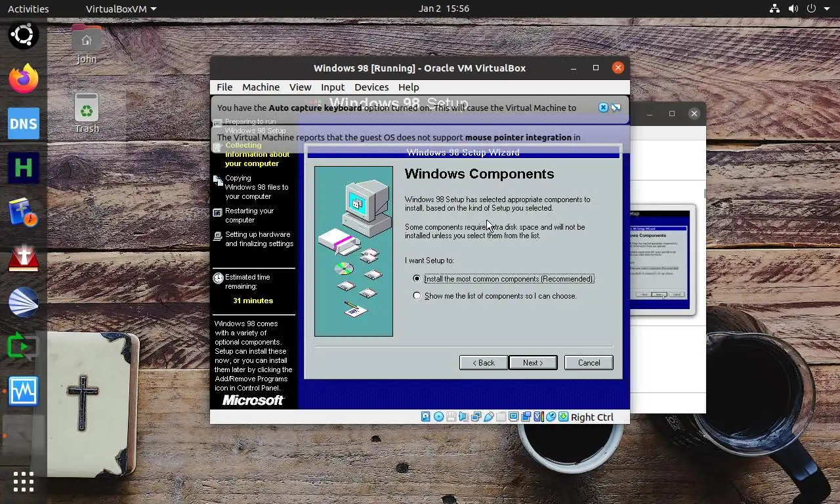Maximize the background window behind VirtualBox

(671, 114)
